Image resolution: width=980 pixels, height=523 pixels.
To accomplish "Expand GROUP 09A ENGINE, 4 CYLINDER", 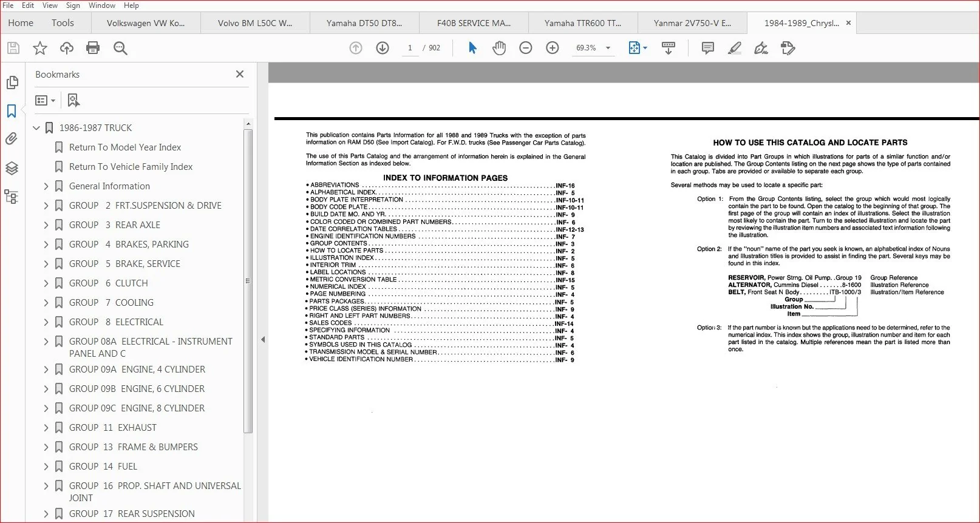I will [46, 369].
